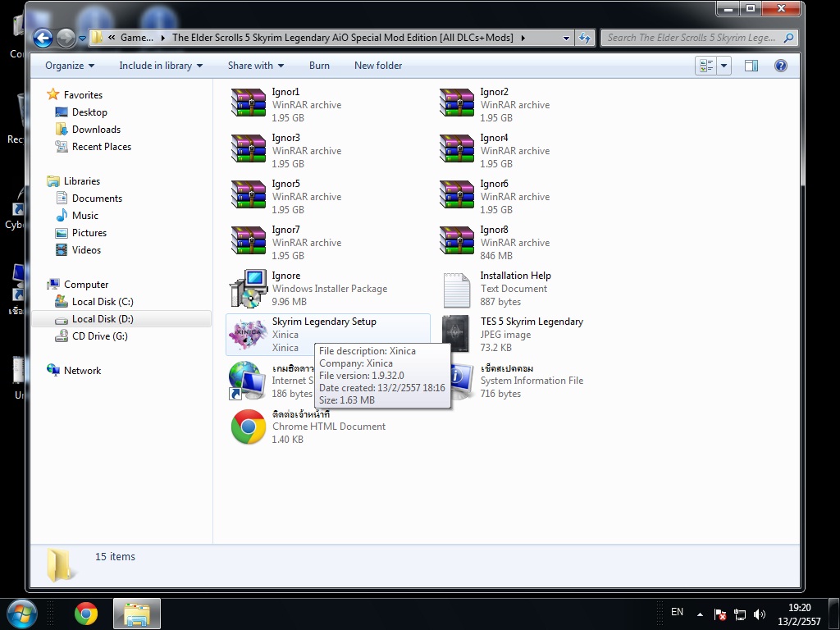Click the Back navigation arrow button
840x630 pixels.
pos(43,38)
